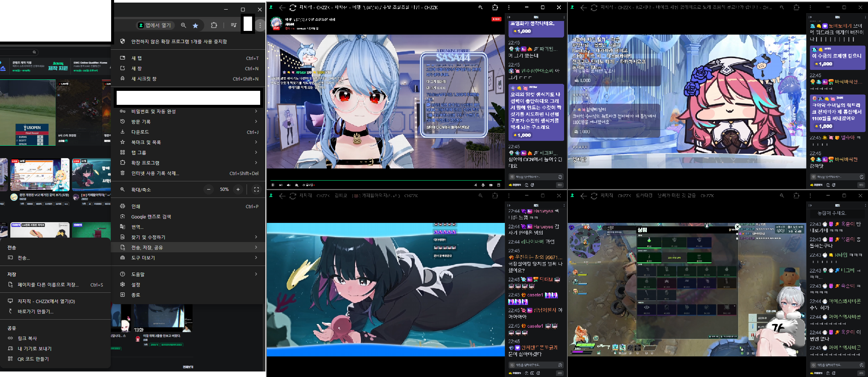Open extensions icon in SASA44 window title bar
The height and width of the screenshot is (377, 868).
495,7
